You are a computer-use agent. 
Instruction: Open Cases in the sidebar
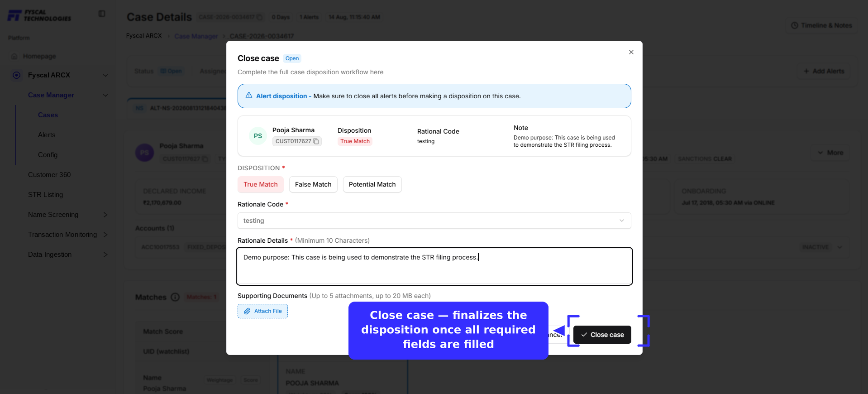[x=48, y=115]
